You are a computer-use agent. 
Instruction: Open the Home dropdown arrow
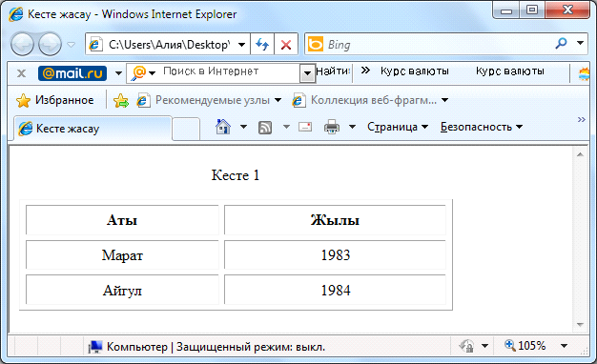pos(244,127)
